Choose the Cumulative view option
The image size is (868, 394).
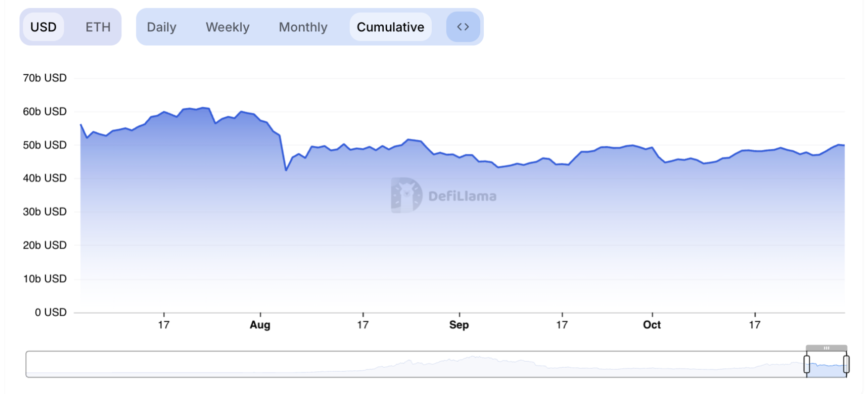(x=390, y=27)
